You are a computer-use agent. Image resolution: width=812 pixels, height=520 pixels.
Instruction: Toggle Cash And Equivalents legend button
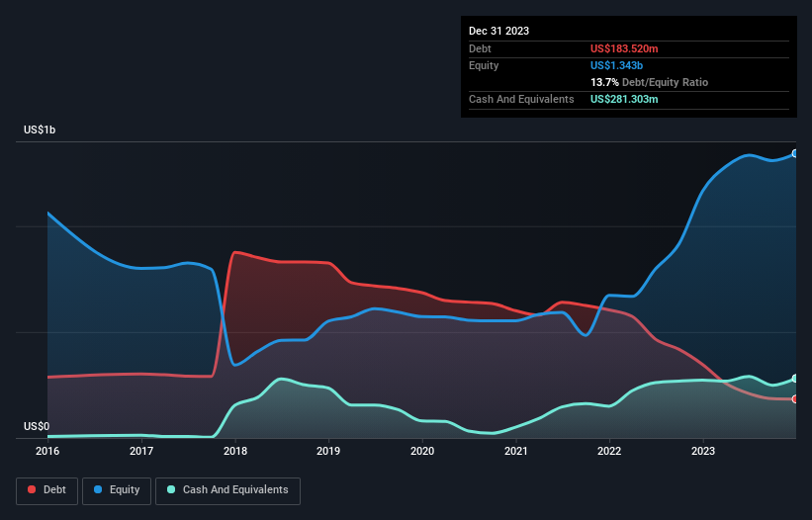(x=227, y=490)
